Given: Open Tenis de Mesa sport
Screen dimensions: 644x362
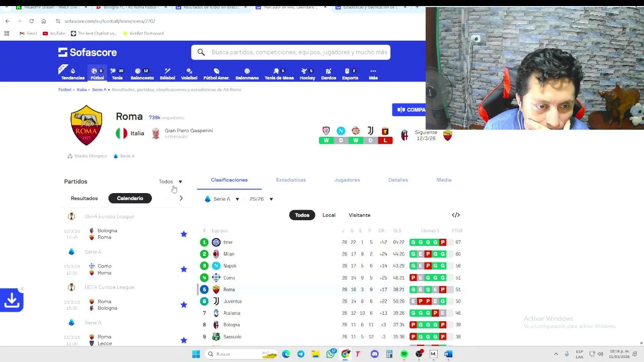Looking at the screenshot, I should [x=279, y=74].
